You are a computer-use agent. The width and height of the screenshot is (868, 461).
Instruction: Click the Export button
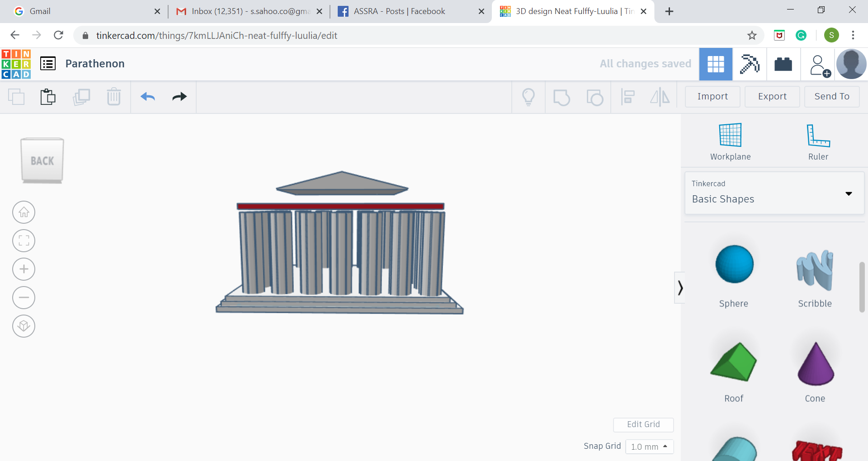pyautogui.click(x=772, y=96)
